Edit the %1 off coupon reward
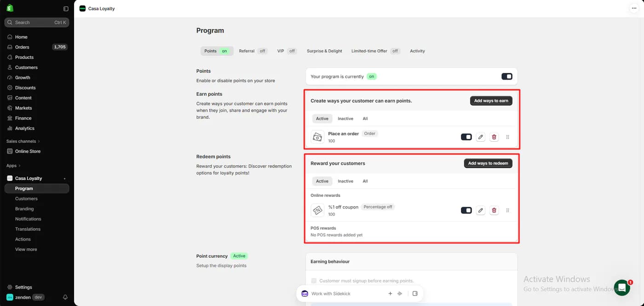 pyautogui.click(x=480, y=210)
